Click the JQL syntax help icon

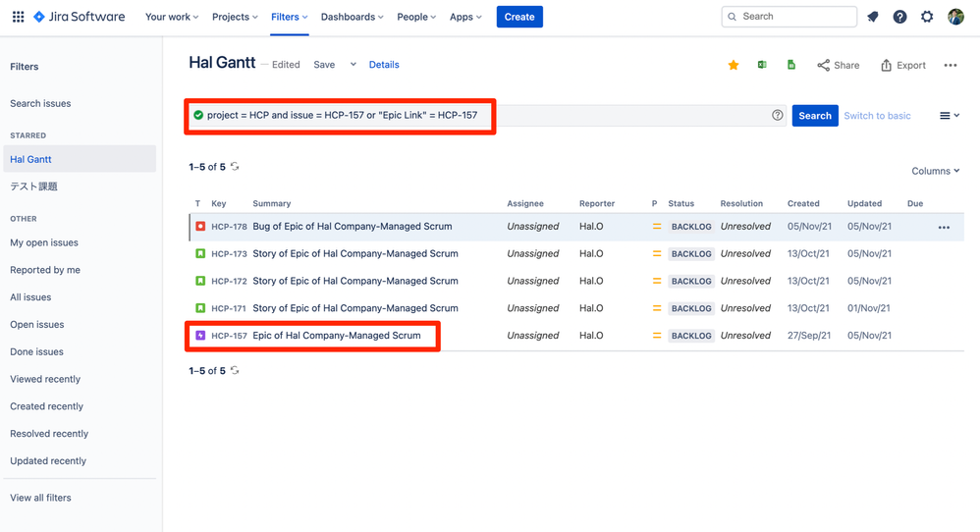(x=778, y=116)
